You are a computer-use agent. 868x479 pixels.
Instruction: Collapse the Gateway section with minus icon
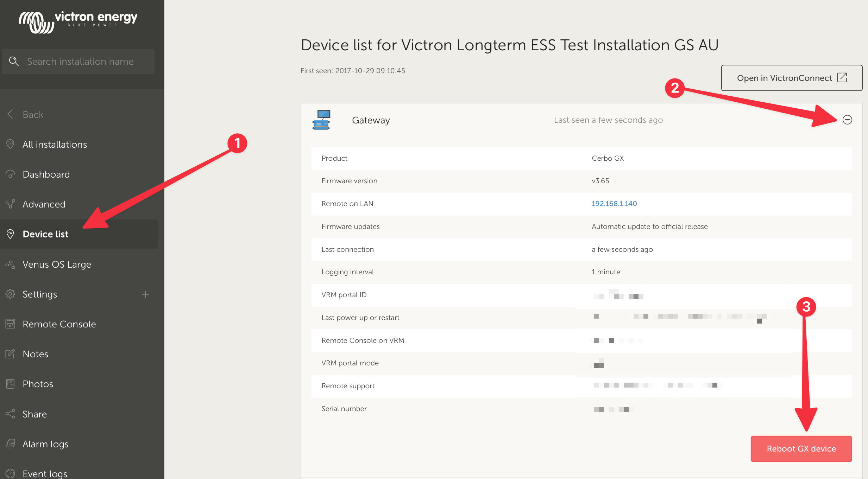(847, 120)
